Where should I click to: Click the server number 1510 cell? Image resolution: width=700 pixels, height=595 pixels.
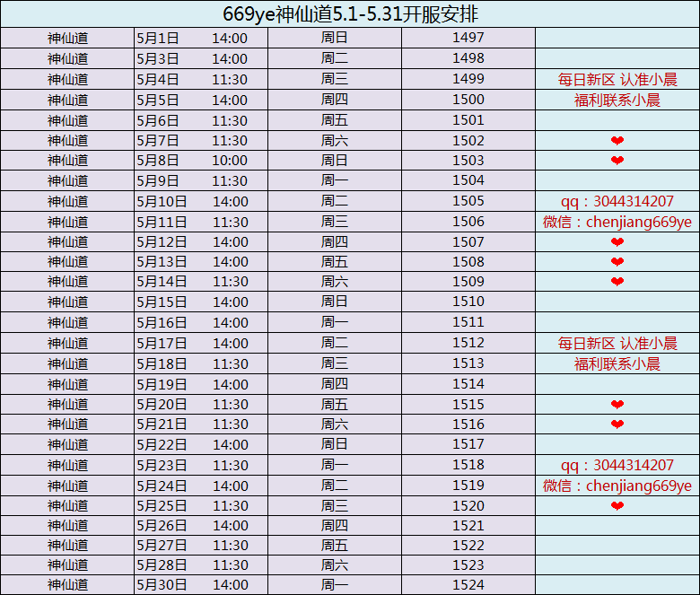pyautogui.click(x=468, y=302)
